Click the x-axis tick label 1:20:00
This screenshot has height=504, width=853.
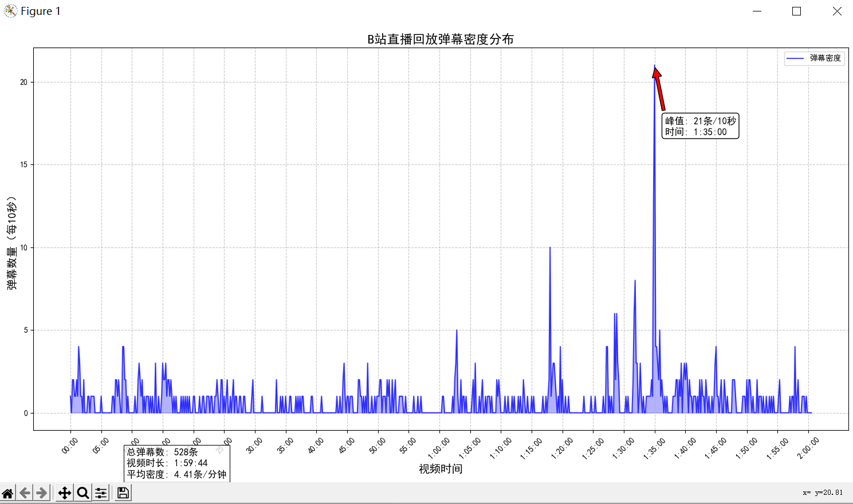(561, 448)
